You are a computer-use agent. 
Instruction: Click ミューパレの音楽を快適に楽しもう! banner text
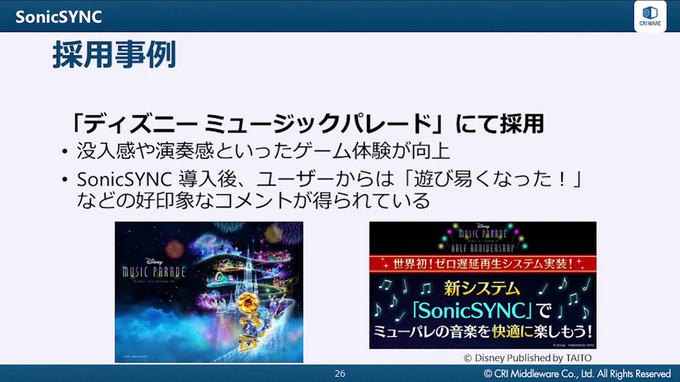coord(483,332)
